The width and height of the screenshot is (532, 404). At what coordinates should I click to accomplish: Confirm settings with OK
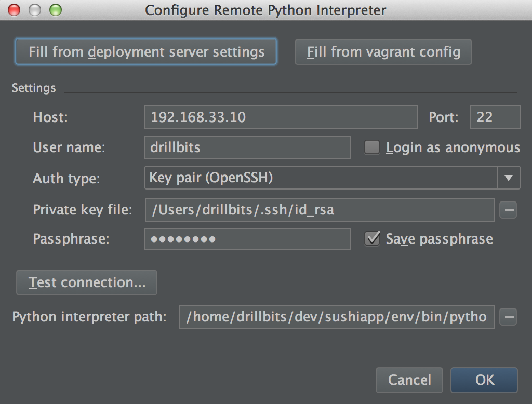484,380
